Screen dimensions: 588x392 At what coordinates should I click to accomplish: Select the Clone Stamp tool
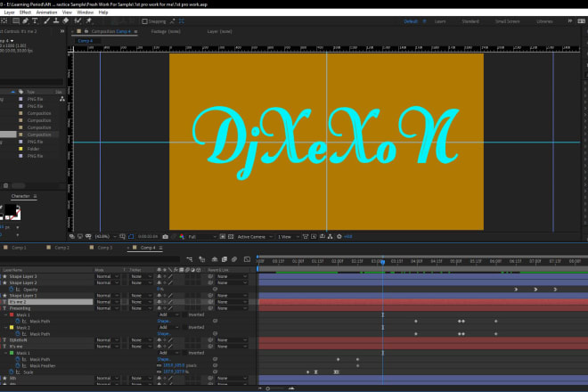tap(56, 21)
